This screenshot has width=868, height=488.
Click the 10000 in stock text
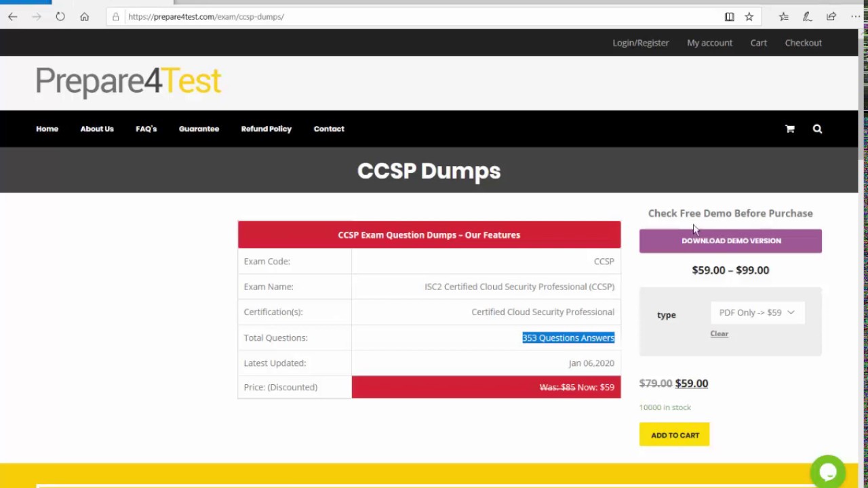coord(665,407)
